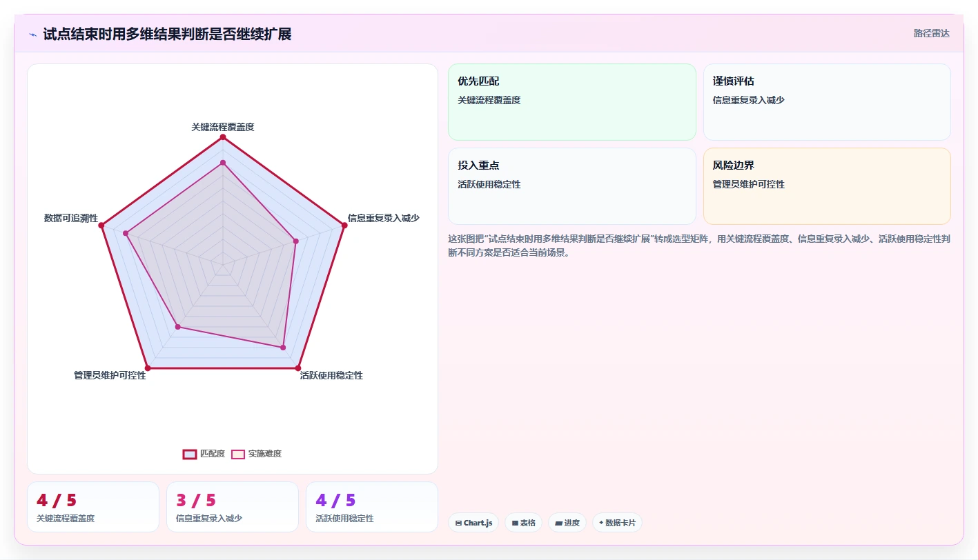This screenshot has height=560, width=978.
Task: Click 关键流程覆盖度 text in 优先匹配 card
Action: pos(489,100)
